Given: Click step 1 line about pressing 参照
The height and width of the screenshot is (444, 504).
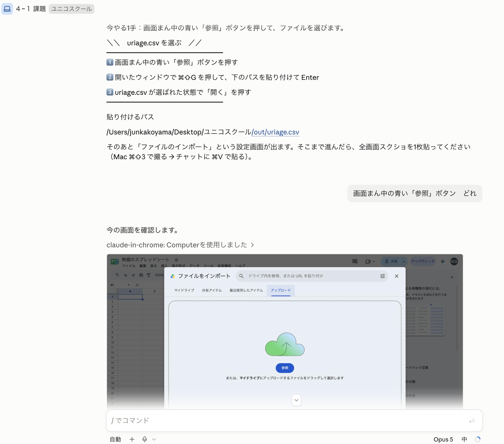Looking at the screenshot, I should 172,62.
